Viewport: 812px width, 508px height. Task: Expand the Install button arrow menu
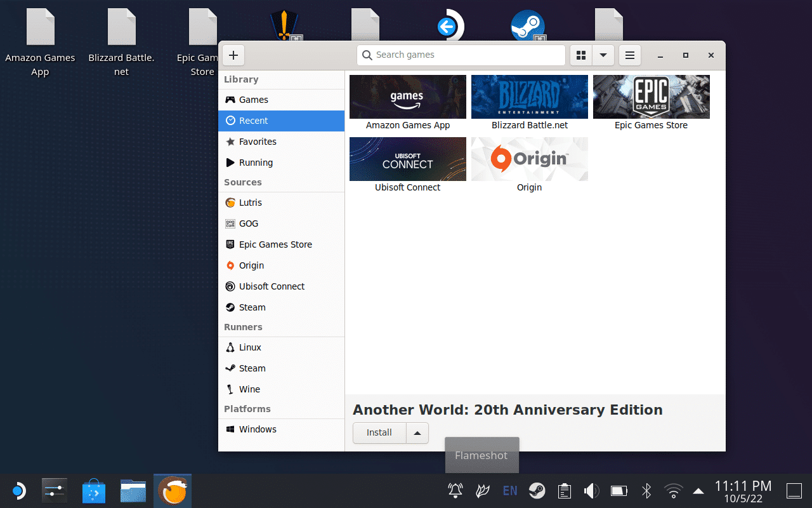point(417,433)
